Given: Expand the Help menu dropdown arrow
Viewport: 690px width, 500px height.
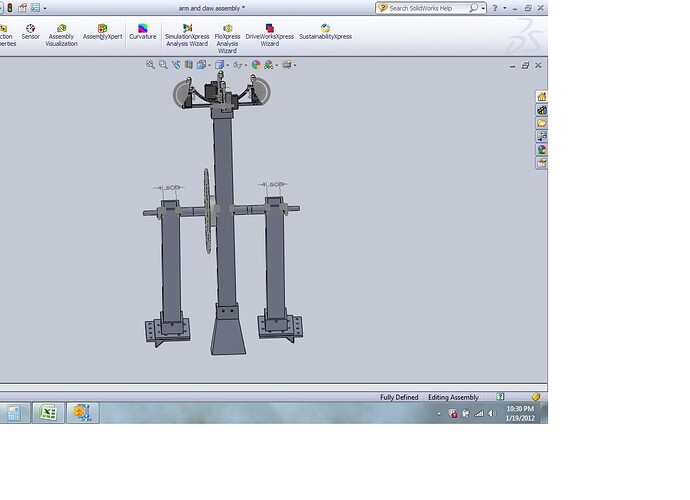Looking at the screenshot, I should point(505,8).
